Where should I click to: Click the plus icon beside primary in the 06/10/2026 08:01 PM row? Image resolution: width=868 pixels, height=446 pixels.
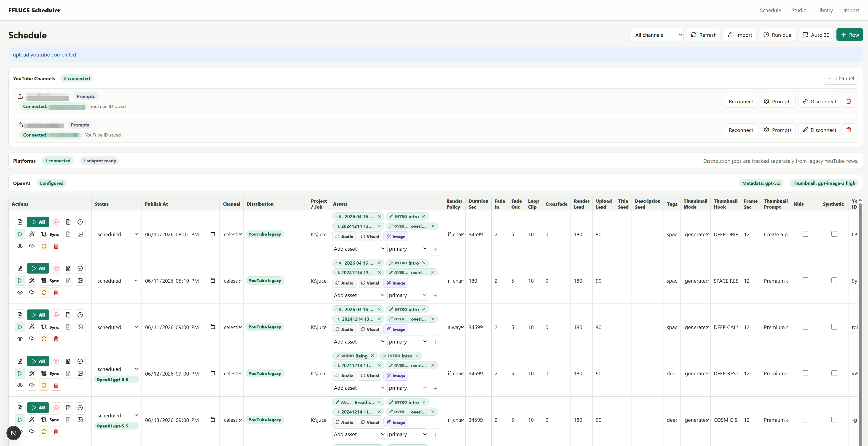435,249
